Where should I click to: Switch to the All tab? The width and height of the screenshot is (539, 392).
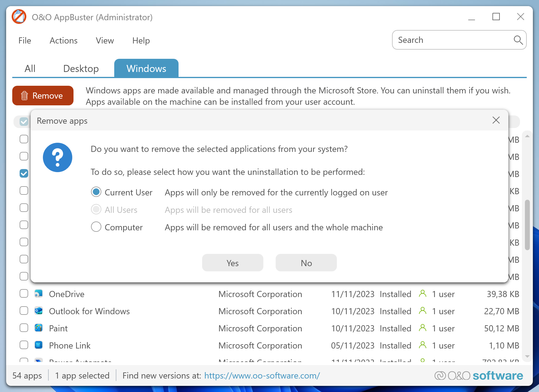pyautogui.click(x=30, y=68)
